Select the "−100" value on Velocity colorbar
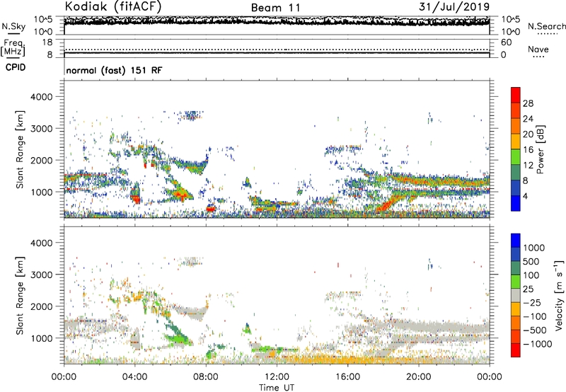This screenshot has width=566, height=392. tap(535, 316)
